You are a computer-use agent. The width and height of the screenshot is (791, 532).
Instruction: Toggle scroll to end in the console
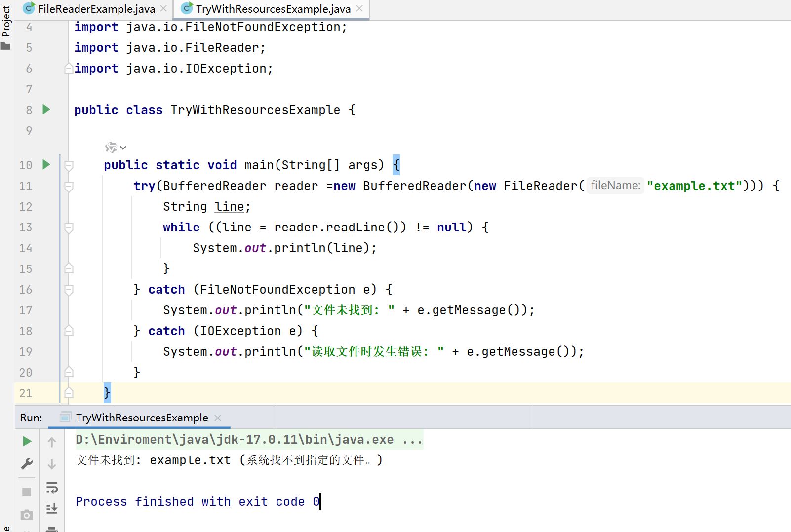(52, 508)
